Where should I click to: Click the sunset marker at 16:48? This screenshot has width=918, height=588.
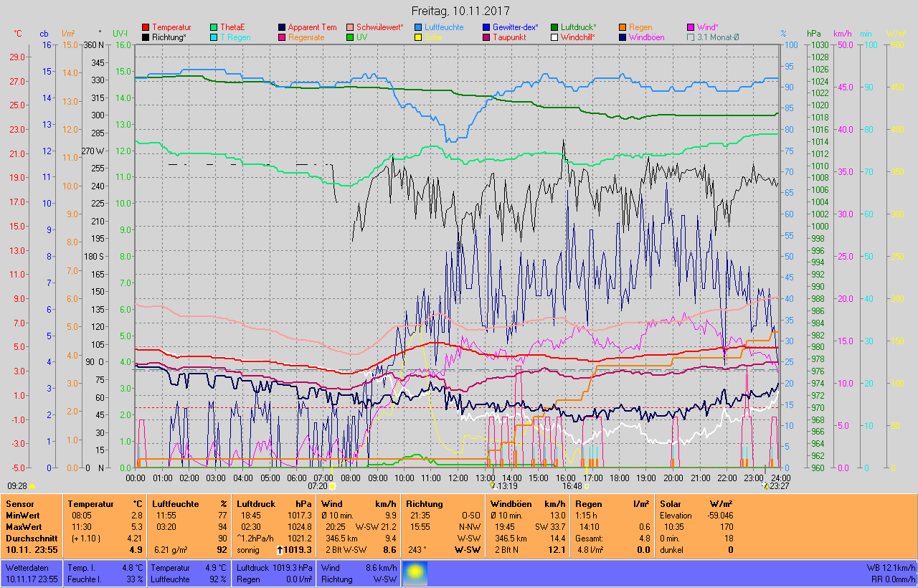pyautogui.click(x=587, y=486)
